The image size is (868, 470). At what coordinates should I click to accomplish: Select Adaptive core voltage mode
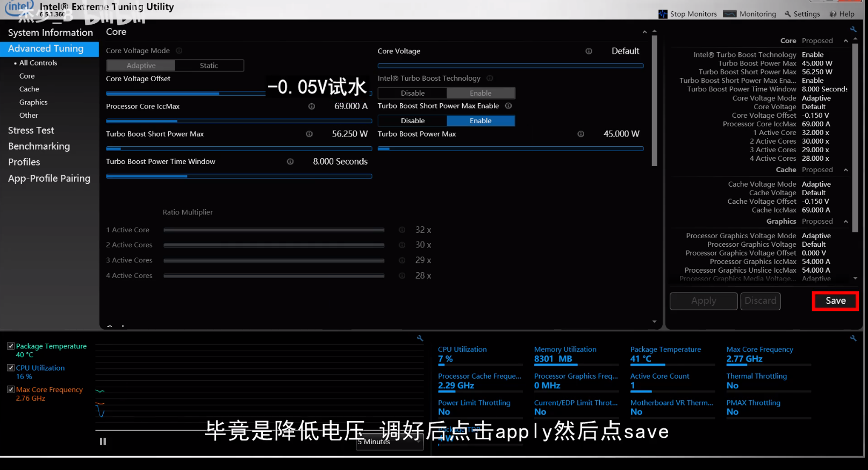pos(141,66)
